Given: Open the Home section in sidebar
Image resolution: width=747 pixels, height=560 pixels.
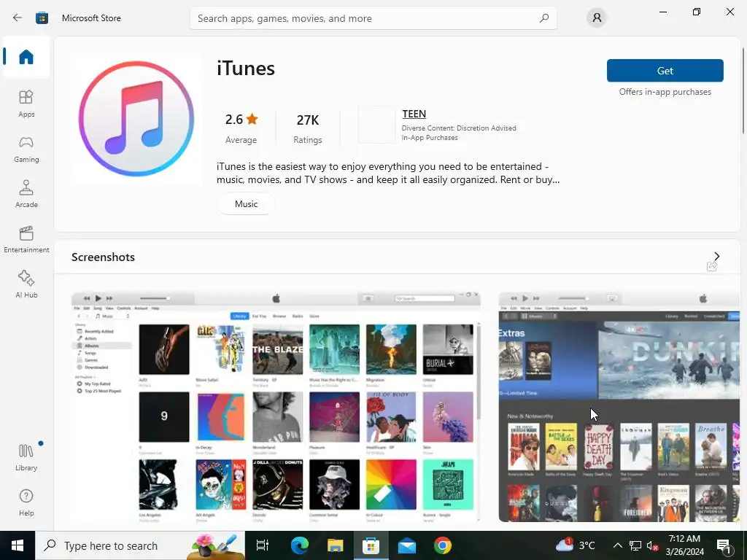Looking at the screenshot, I should (26, 57).
